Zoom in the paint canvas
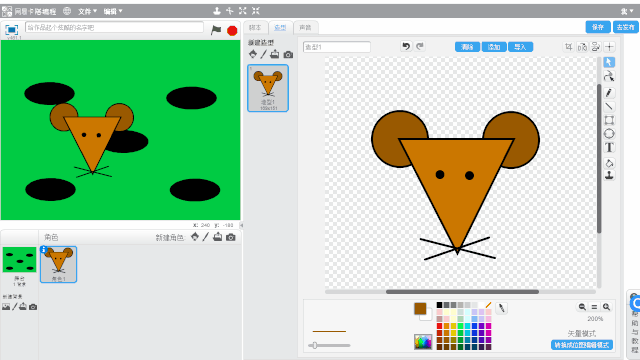640x360 pixels. (x=607, y=307)
